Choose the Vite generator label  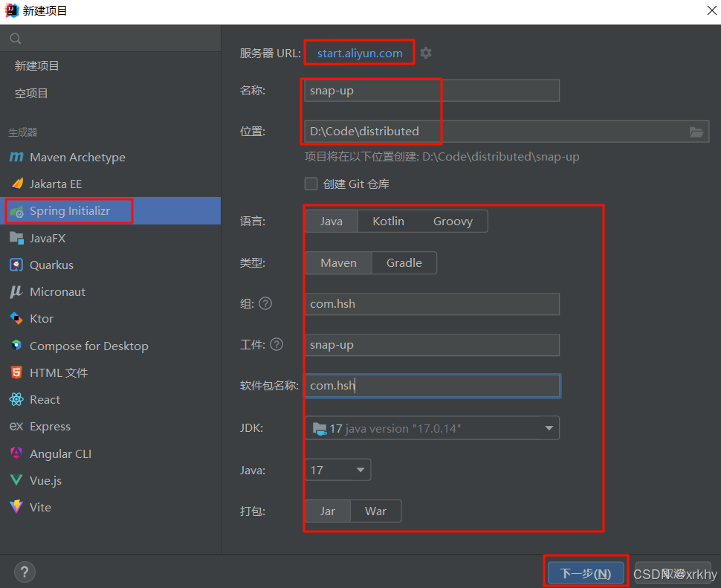click(40, 507)
